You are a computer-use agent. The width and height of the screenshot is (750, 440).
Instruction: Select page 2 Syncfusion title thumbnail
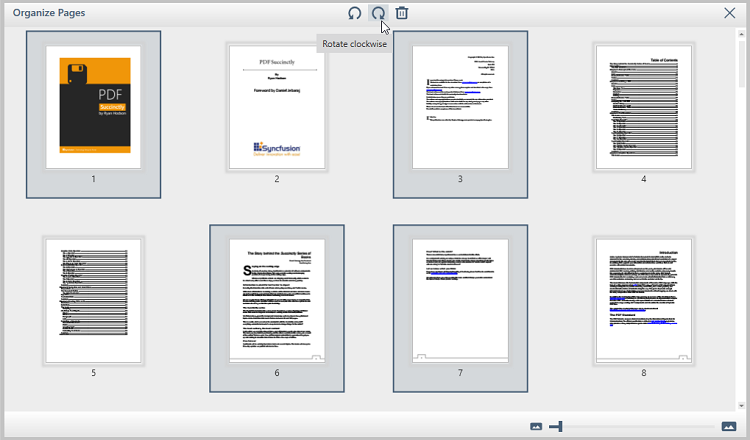[277, 106]
